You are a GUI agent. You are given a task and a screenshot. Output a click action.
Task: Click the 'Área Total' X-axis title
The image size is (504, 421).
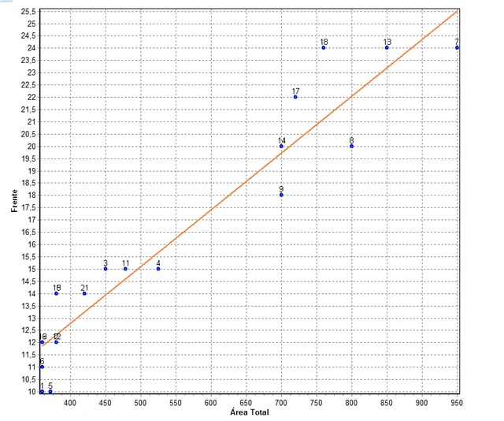248,412
